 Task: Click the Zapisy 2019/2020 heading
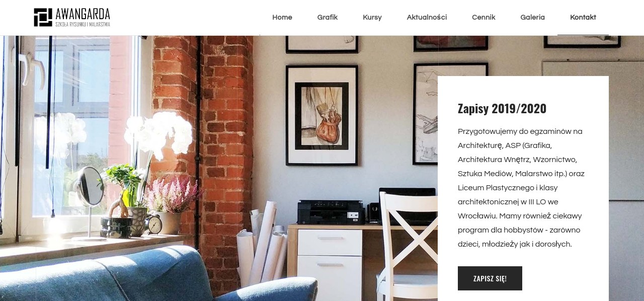coord(502,108)
